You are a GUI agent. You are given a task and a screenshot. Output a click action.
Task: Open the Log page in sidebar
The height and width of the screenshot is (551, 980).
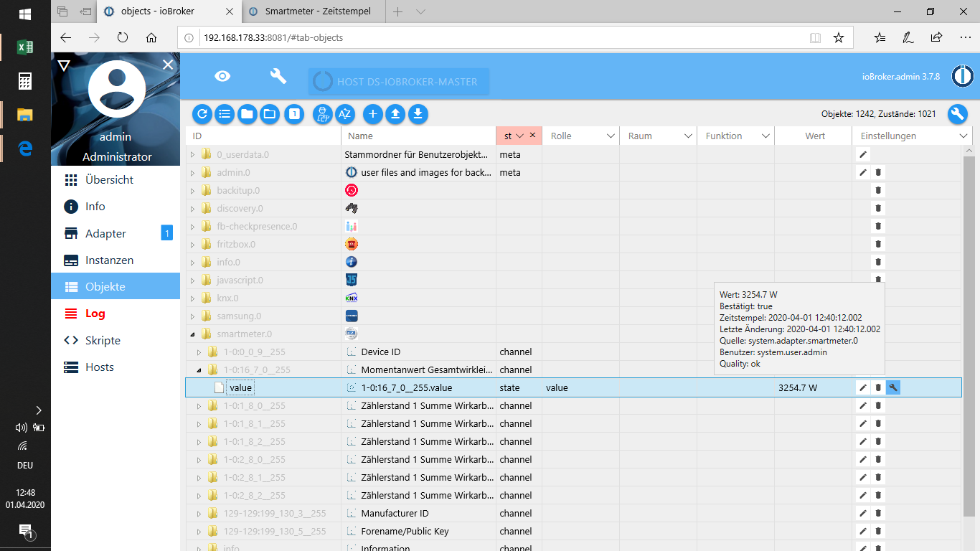(x=116, y=314)
